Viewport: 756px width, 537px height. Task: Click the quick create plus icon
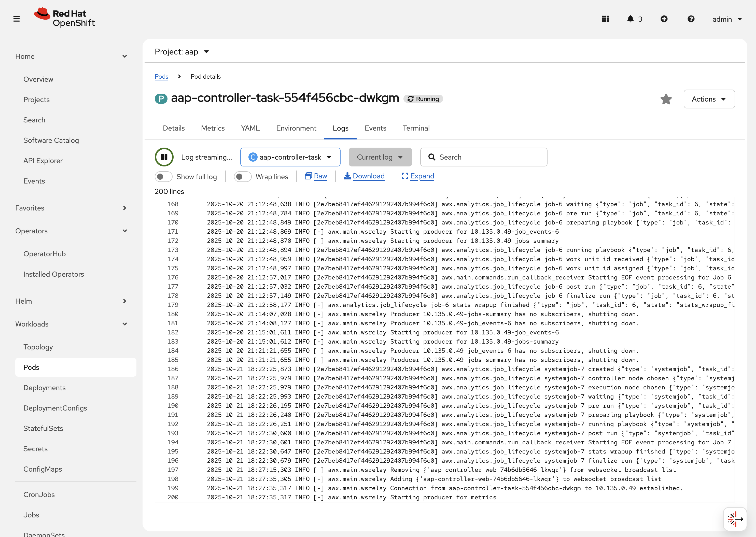(x=665, y=19)
